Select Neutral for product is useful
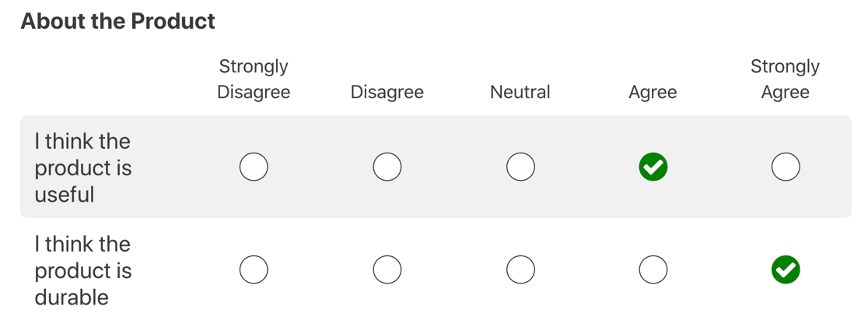Image resolution: width=868 pixels, height=324 pixels. point(520,167)
